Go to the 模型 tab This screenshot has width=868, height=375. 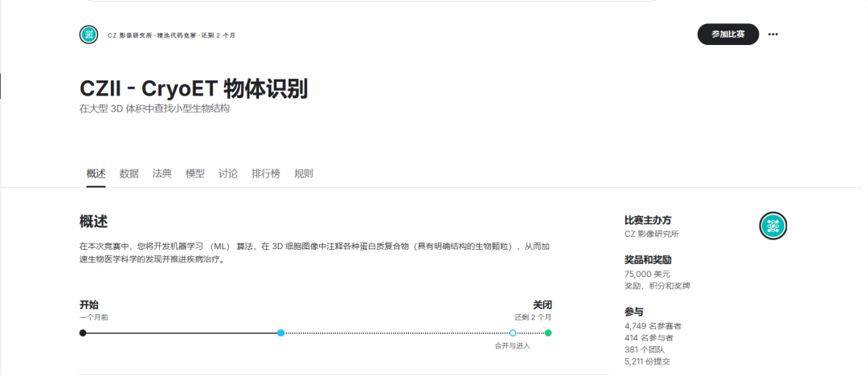pos(194,173)
